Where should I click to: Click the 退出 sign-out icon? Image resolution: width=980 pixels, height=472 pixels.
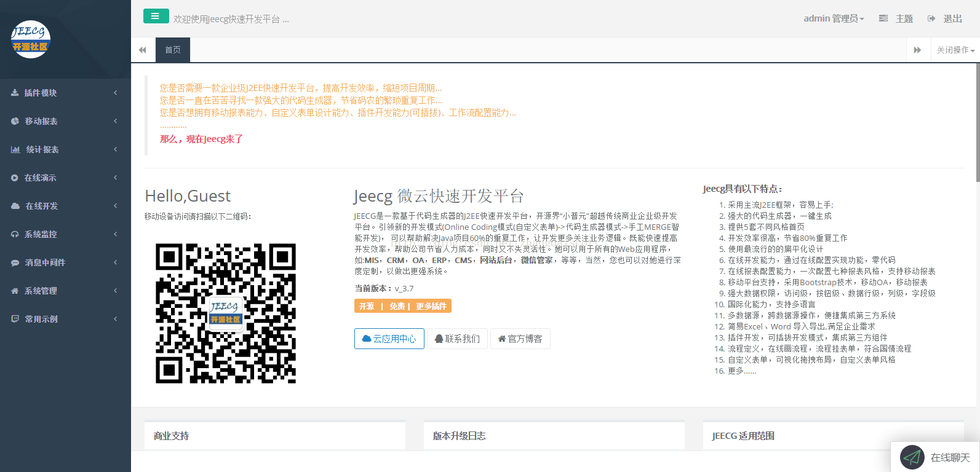click(x=931, y=18)
